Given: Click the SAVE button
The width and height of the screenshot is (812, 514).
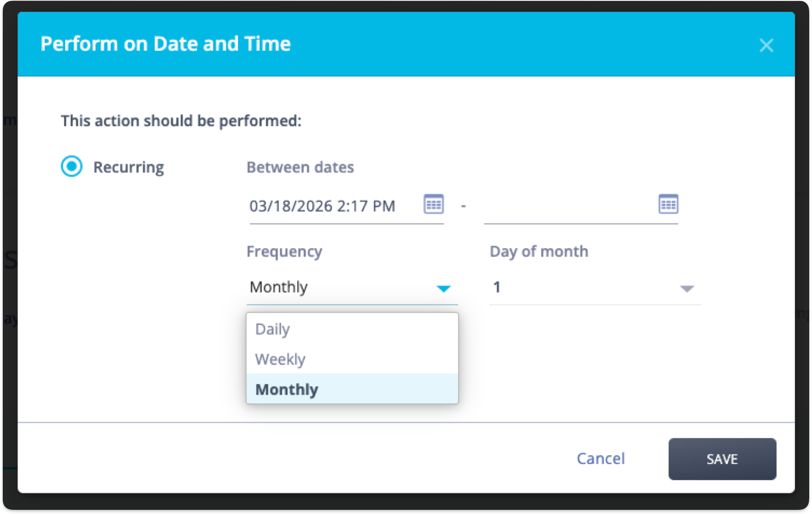Looking at the screenshot, I should [722, 459].
